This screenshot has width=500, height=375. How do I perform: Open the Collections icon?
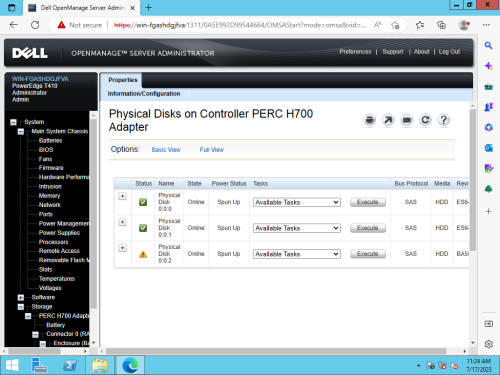pyautogui.click(x=441, y=25)
